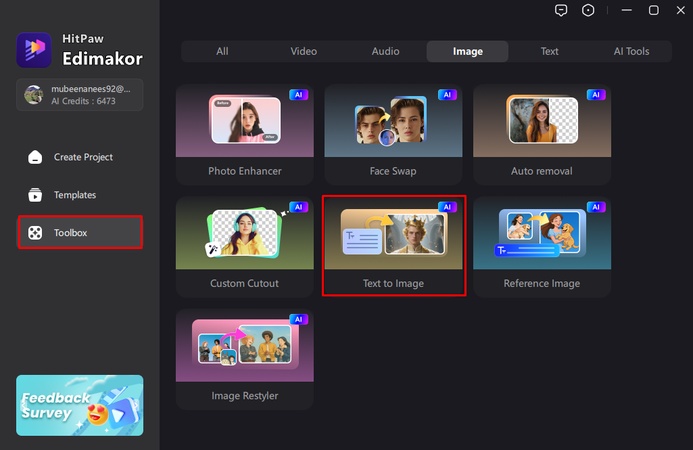The image size is (693, 450).
Task: Open the Custom Cutout preview thumbnail
Action: [x=245, y=233]
